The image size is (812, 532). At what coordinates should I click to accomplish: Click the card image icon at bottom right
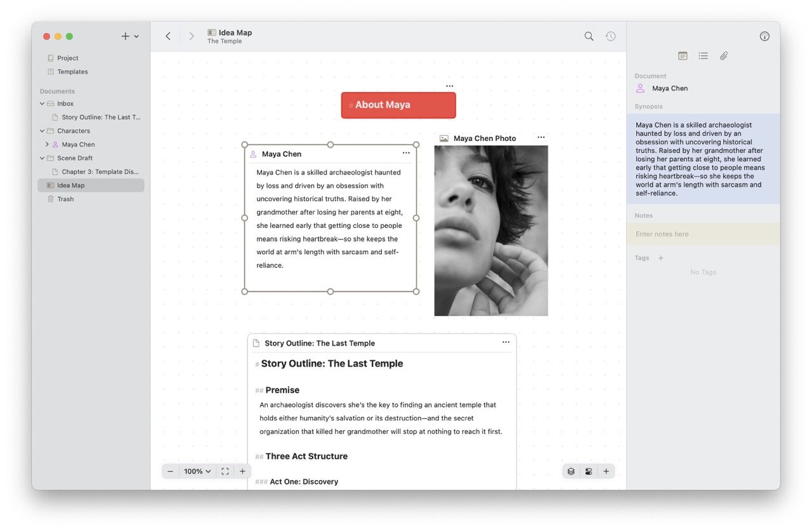pyautogui.click(x=588, y=471)
